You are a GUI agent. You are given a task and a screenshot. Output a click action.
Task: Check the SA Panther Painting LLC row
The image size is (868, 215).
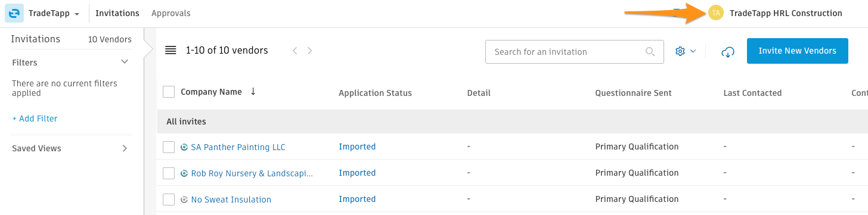pos(169,147)
